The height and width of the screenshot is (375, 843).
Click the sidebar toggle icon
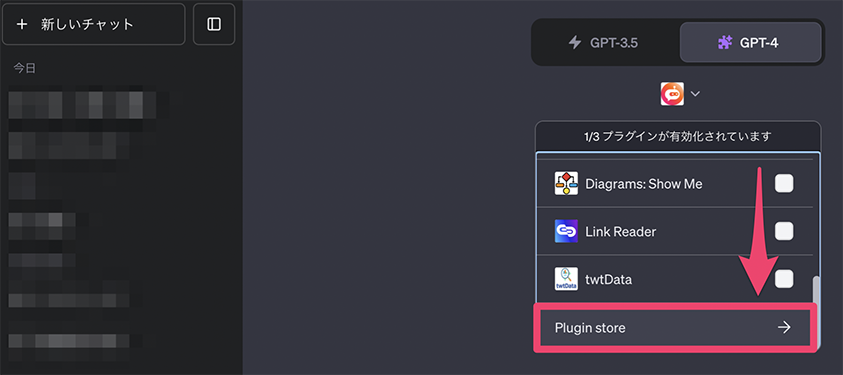click(214, 24)
